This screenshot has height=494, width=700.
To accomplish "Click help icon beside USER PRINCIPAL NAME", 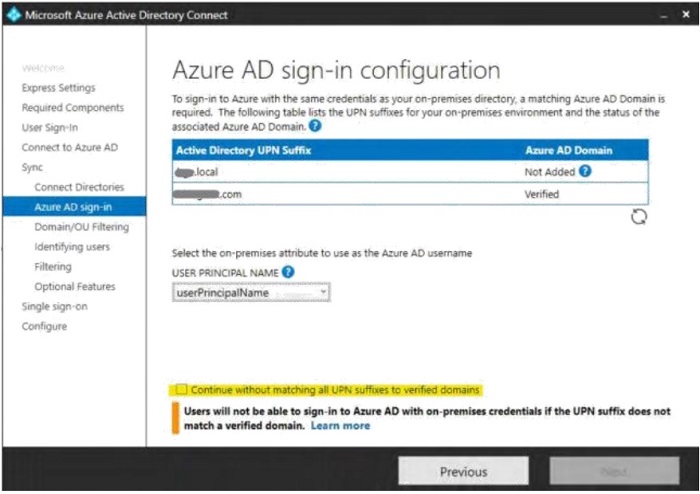I will coord(288,272).
